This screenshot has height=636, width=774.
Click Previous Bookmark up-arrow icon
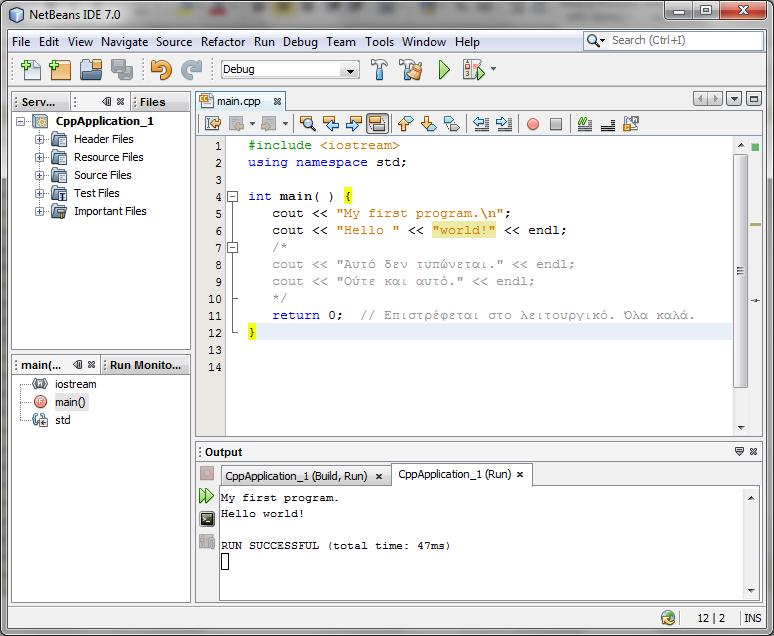coord(405,123)
